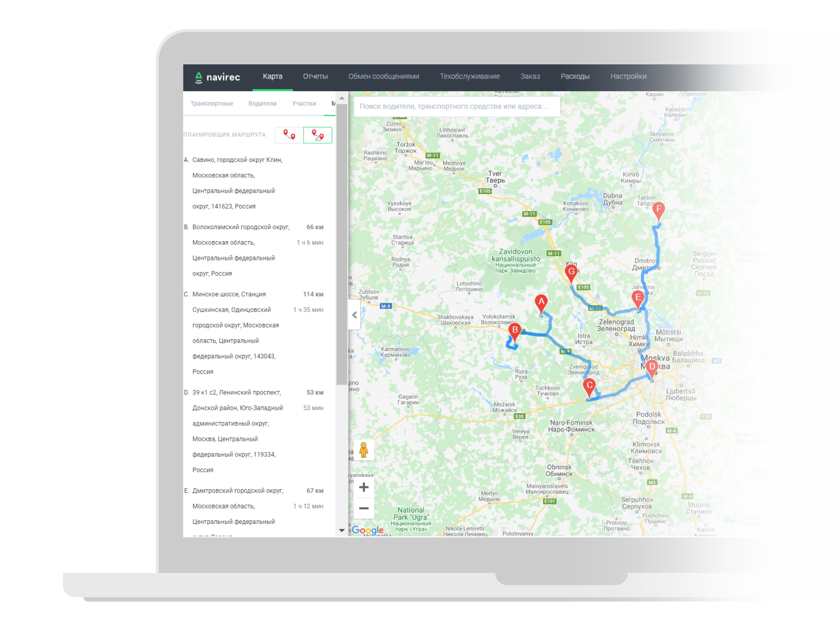Click map marker G
The width and height of the screenshot is (840, 630).
click(x=571, y=274)
